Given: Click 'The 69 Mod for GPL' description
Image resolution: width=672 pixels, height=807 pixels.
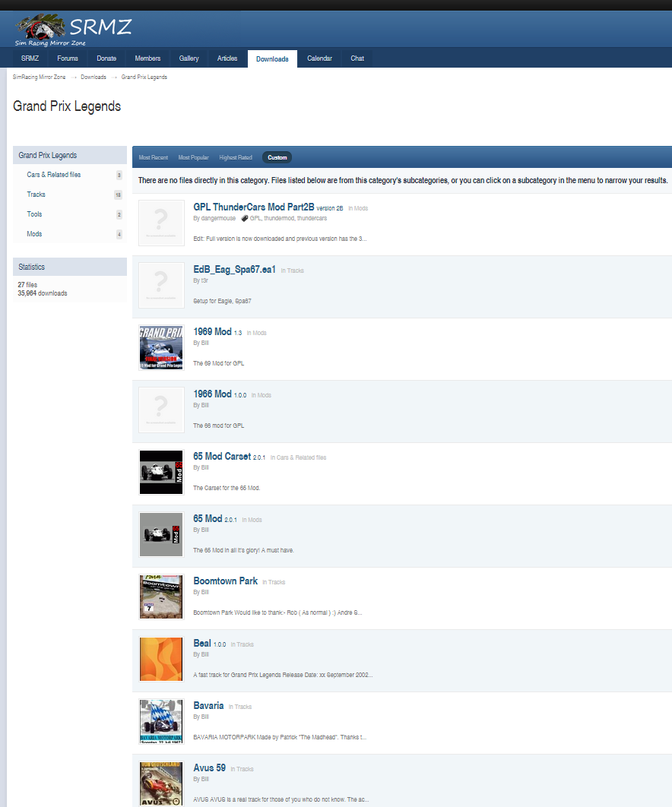Looking at the screenshot, I should (x=219, y=363).
